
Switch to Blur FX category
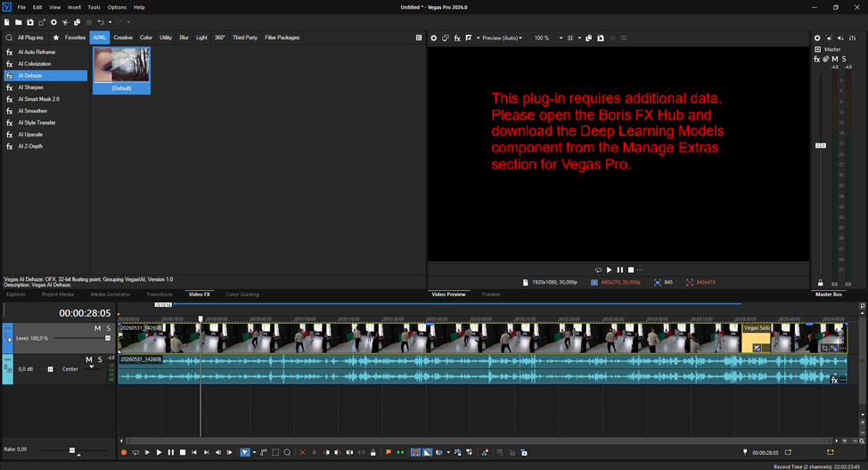184,37
